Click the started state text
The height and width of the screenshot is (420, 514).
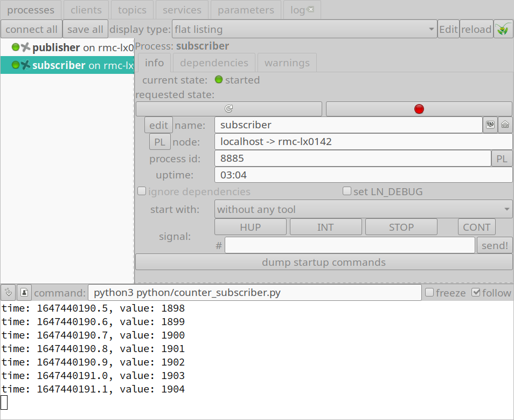[242, 80]
